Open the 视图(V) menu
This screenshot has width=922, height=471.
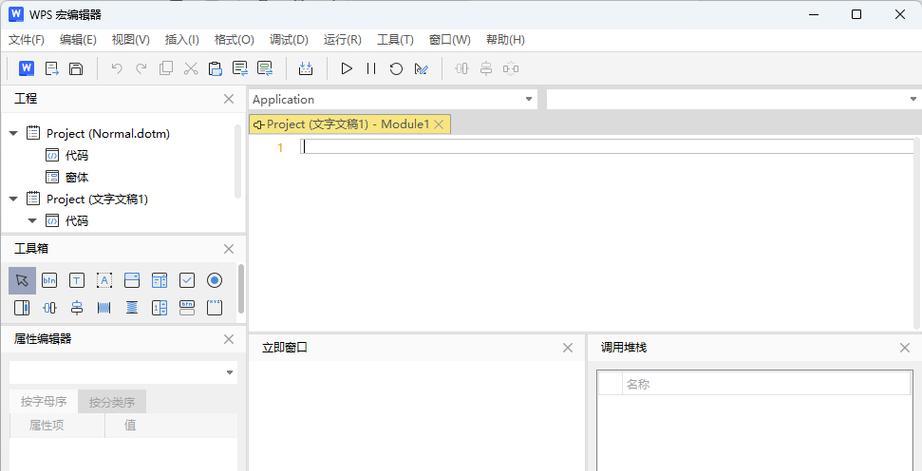click(x=131, y=40)
